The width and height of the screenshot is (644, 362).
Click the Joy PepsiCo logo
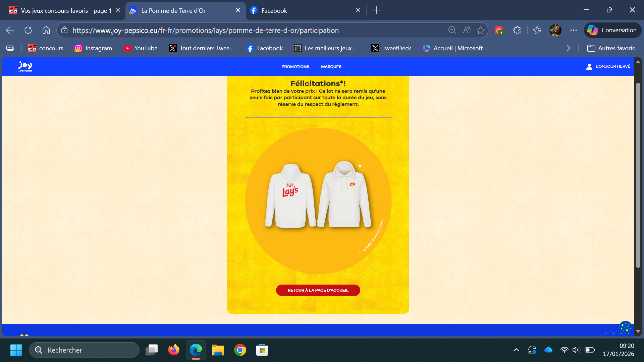pyautogui.click(x=25, y=66)
